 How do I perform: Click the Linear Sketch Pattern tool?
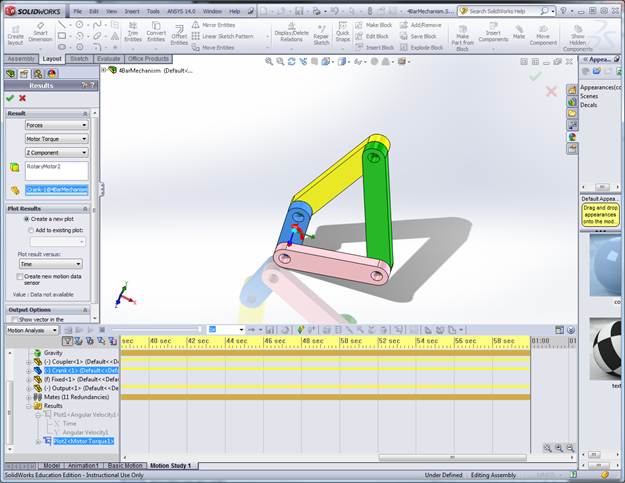point(222,36)
